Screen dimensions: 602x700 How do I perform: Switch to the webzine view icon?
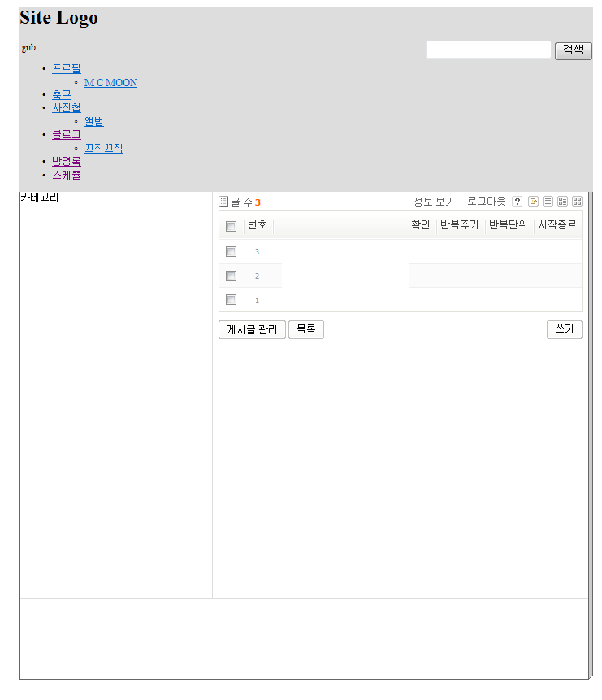562,202
